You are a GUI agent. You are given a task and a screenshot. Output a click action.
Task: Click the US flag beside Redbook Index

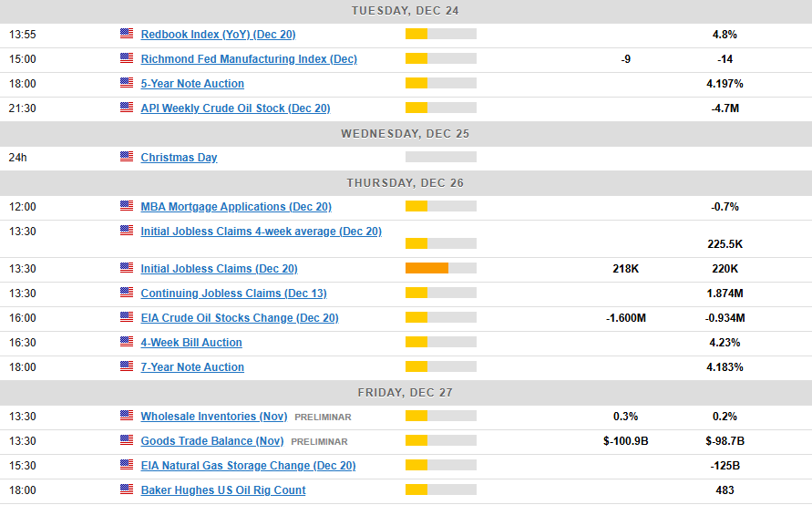[x=127, y=34]
